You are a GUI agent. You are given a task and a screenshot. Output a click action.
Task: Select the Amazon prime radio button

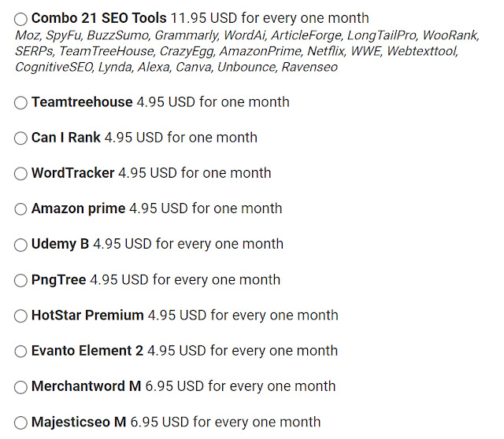point(21,209)
